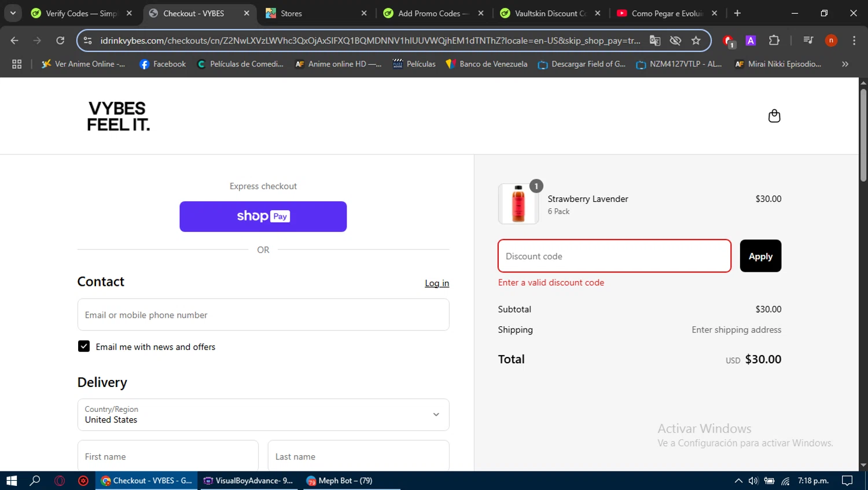Viewport: 868px width, 490px height.
Task: Open the shopping cart bag icon
Action: click(x=774, y=116)
